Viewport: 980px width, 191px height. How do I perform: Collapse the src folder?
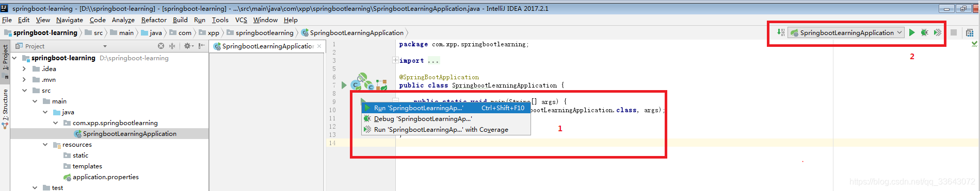[x=24, y=90]
